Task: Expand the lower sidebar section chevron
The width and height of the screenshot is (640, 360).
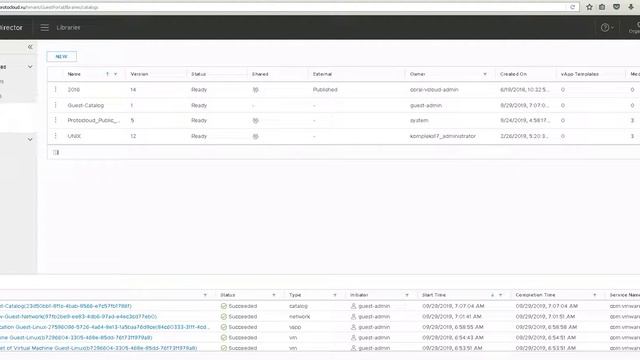Action: (30, 139)
